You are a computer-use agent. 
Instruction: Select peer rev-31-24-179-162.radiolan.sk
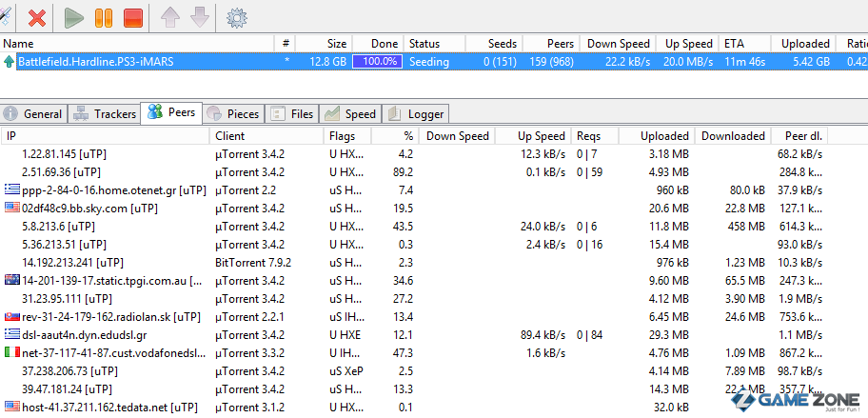(110, 317)
